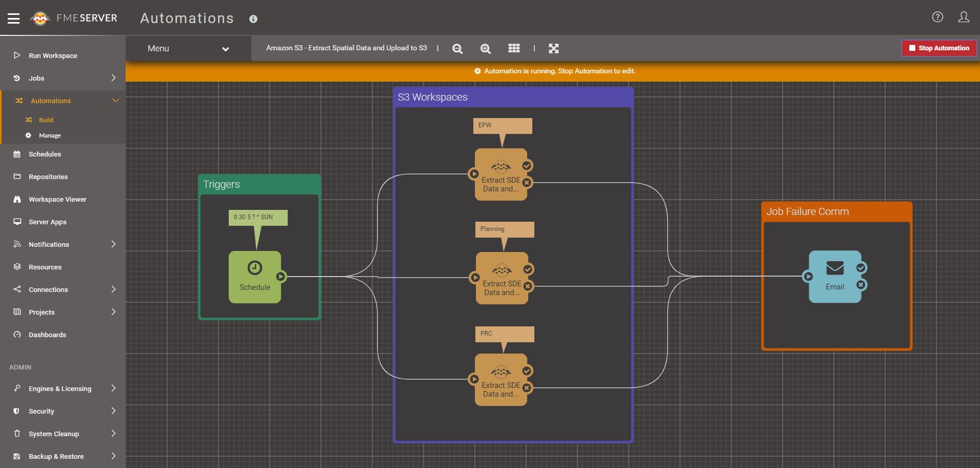The height and width of the screenshot is (468, 980).
Task: Click Planning workspace failure port
Action: (x=528, y=286)
